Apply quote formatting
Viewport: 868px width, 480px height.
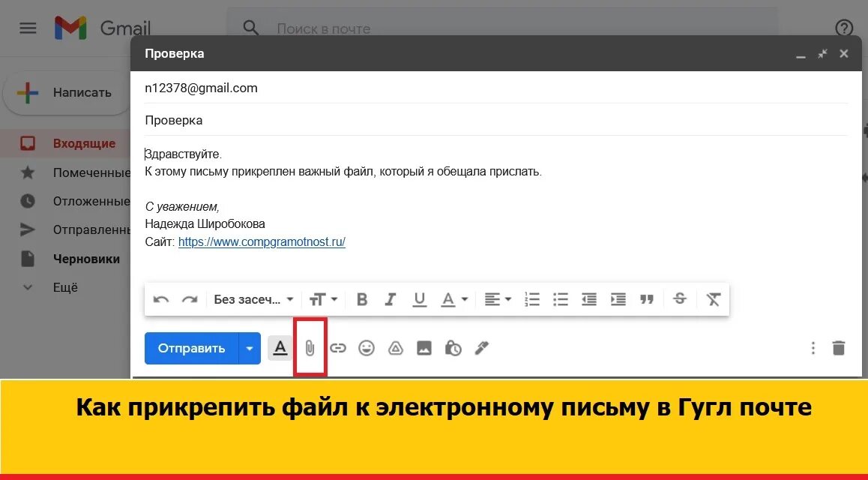647,299
